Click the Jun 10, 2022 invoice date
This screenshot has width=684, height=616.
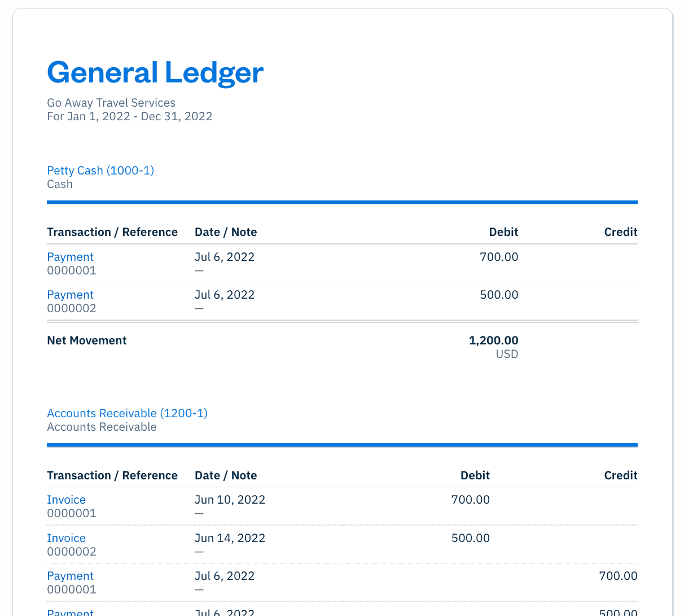click(230, 500)
